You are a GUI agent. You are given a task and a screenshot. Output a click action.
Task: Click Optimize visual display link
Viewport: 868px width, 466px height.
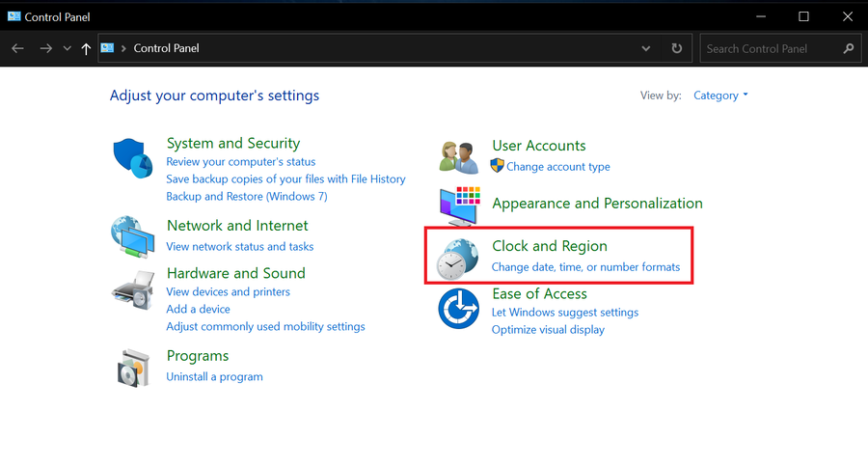pyautogui.click(x=548, y=330)
